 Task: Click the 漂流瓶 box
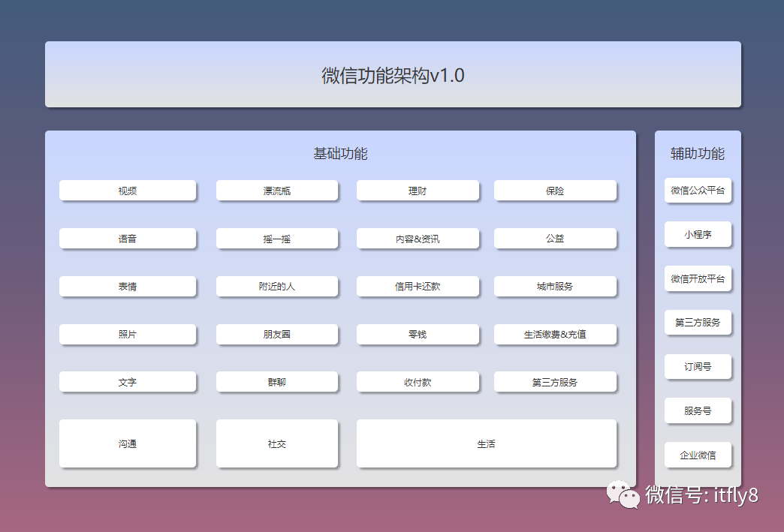click(277, 191)
